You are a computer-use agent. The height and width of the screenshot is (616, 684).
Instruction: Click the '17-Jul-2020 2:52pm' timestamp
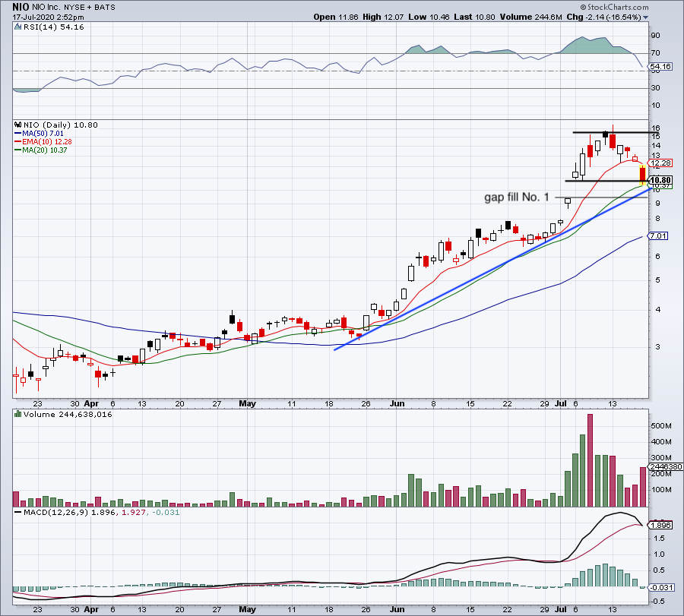(x=48, y=17)
